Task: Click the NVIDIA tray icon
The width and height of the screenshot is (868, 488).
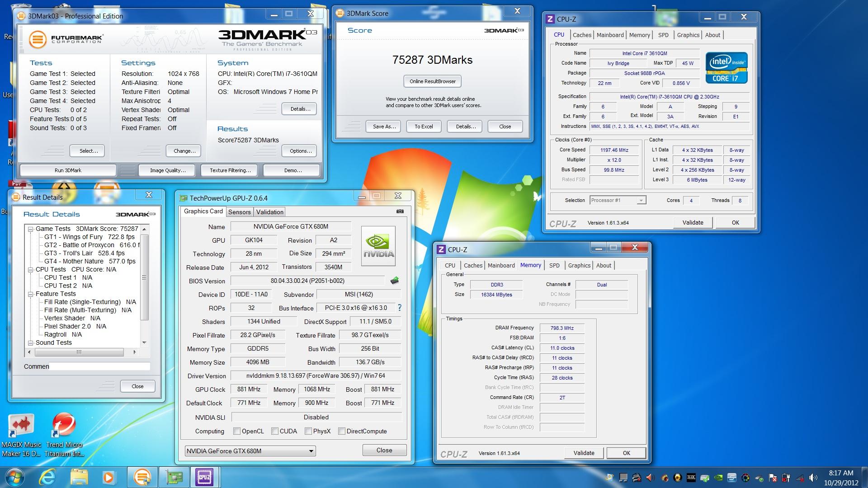Action: (x=718, y=478)
